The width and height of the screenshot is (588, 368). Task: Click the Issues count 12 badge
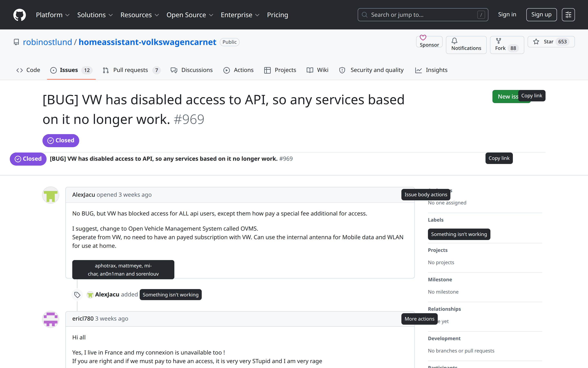(x=87, y=70)
